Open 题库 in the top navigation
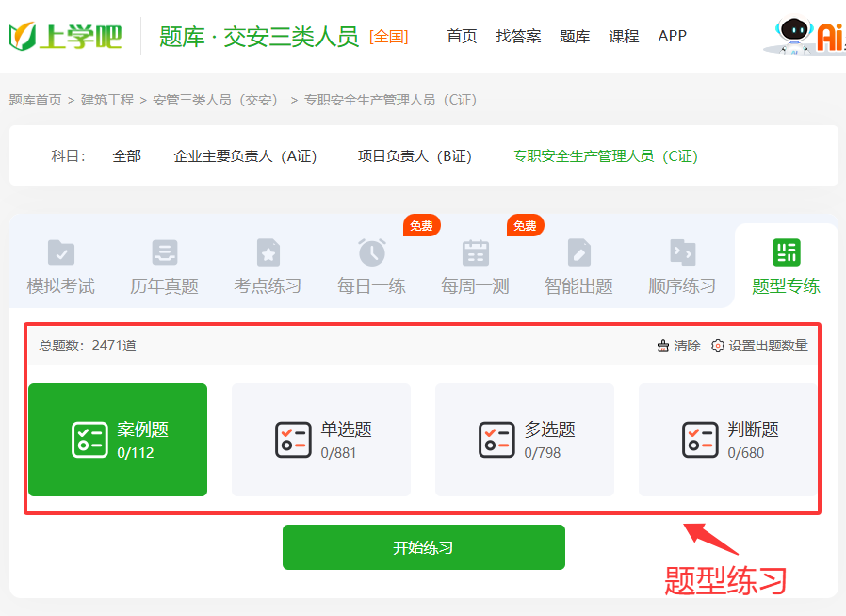 click(x=575, y=36)
